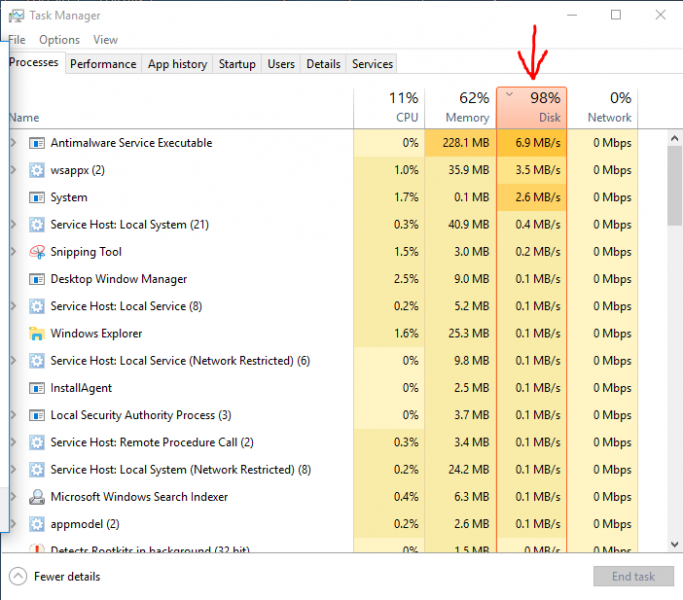683x600 pixels.
Task: Sort processes by the Memory column
Action: tap(459, 108)
